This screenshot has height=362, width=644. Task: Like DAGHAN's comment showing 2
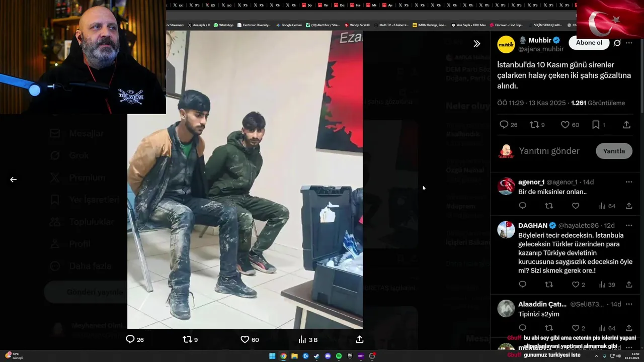pyautogui.click(x=578, y=285)
